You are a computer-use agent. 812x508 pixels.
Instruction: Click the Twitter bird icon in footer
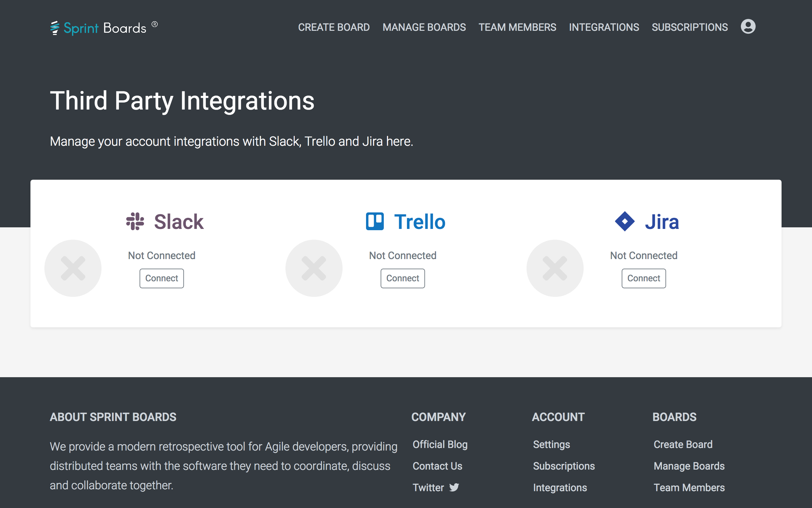coord(454,487)
